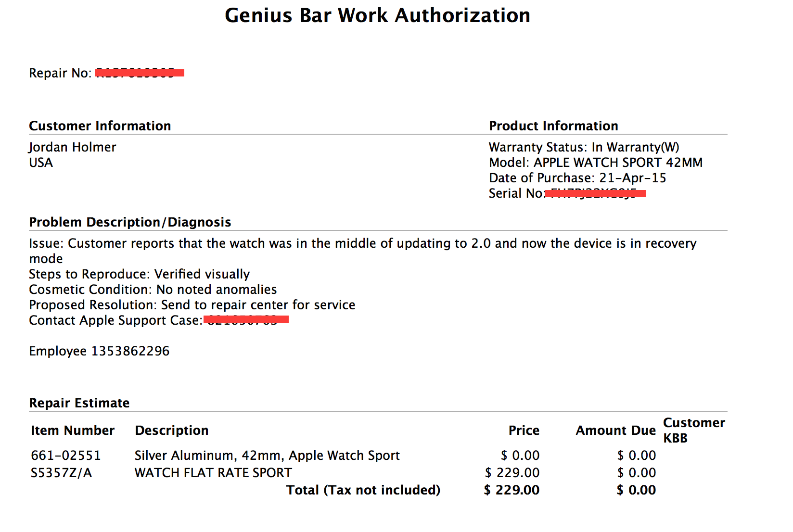Select the $ 229.00 price for S5357Z/A
The height and width of the screenshot is (532, 793).
click(512, 473)
